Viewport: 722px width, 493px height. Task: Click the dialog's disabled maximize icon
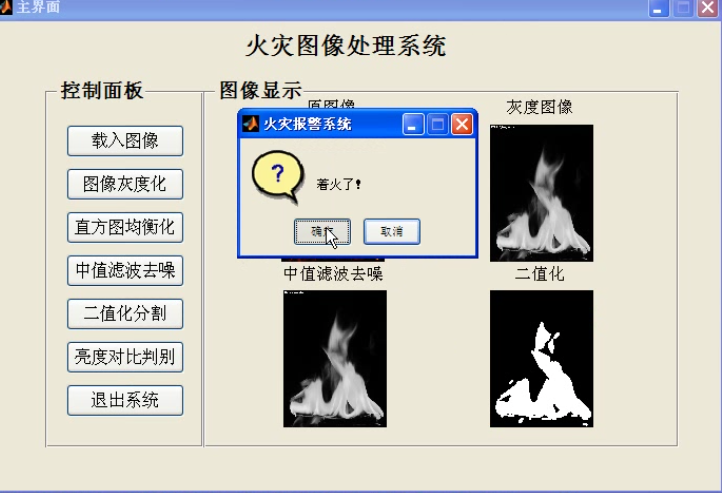(x=437, y=124)
